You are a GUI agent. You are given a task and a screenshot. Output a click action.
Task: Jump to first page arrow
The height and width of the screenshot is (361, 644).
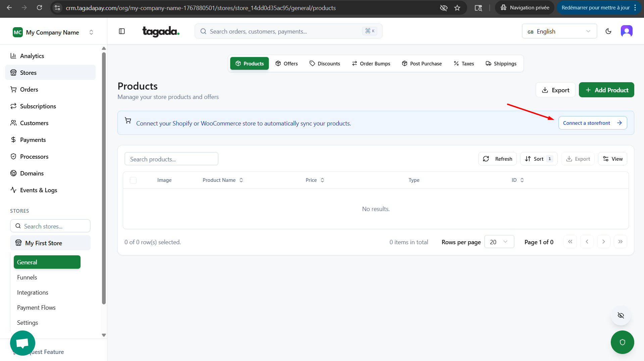(x=570, y=242)
